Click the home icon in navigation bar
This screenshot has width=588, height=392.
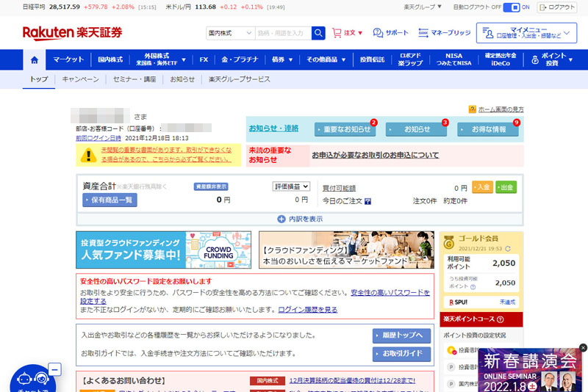click(x=34, y=59)
